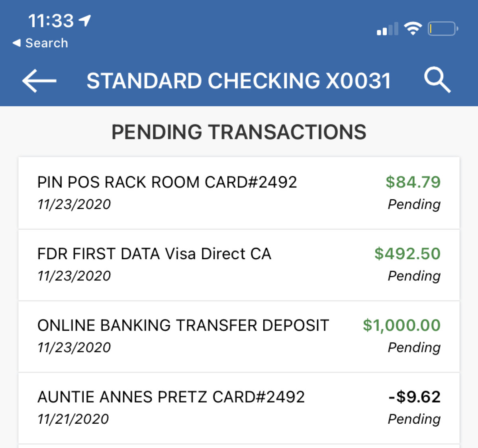This screenshot has width=478, height=448.
Task: Open search with magnifying glass icon
Action: (x=437, y=80)
